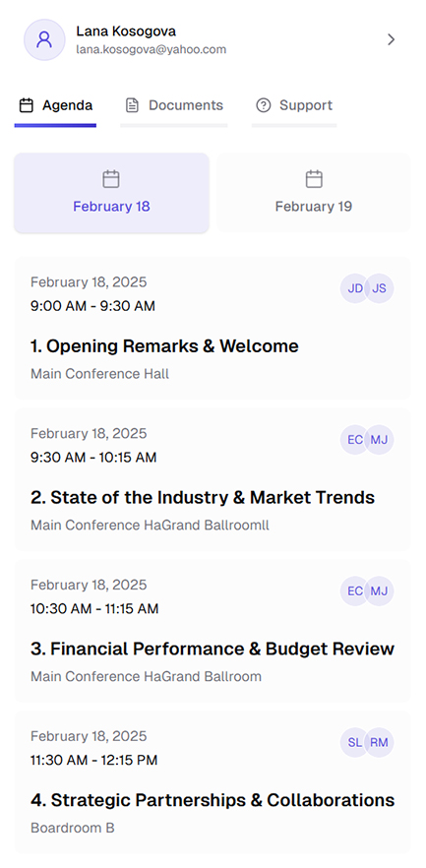Image resolution: width=426 pixels, height=868 pixels.
Task: Open profile details with right chevron
Action: [x=392, y=39]
